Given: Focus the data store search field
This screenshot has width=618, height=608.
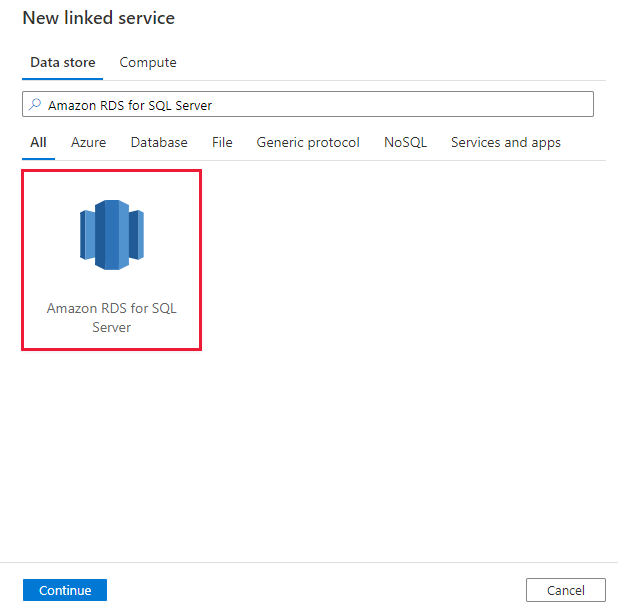Looking at the screenshot, I should coord(300,105).
